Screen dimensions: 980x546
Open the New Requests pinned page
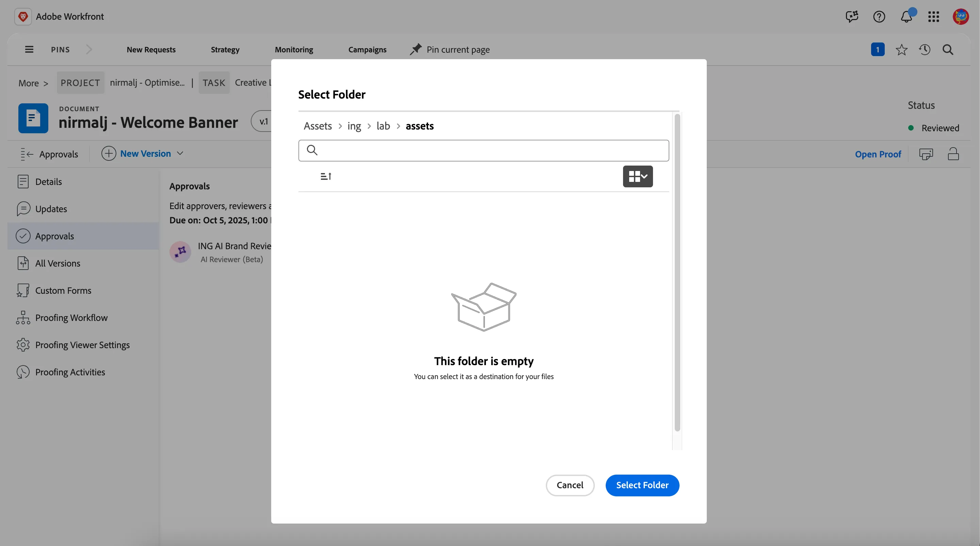click(151, 49)
